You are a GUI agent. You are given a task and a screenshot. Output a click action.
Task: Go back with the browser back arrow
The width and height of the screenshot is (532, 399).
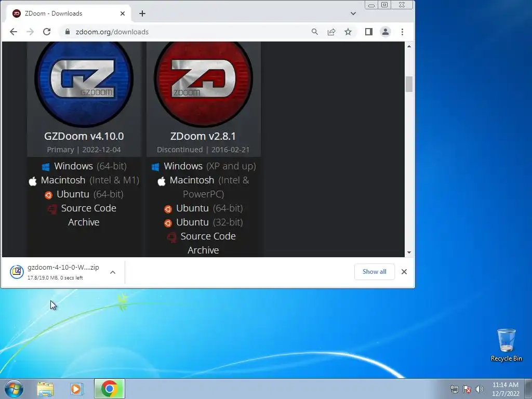13,32
